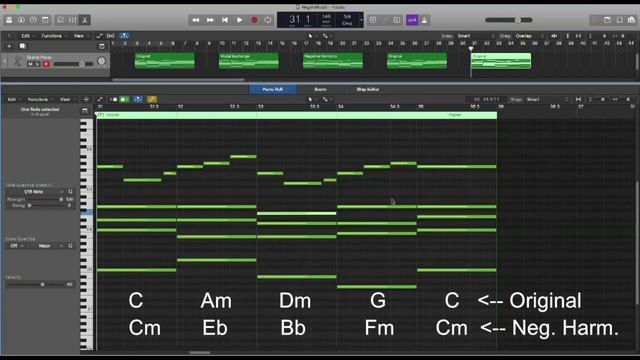The image size is (640, 360).
Task: Open Global Tracks button in track header
Action: [101, 46]
